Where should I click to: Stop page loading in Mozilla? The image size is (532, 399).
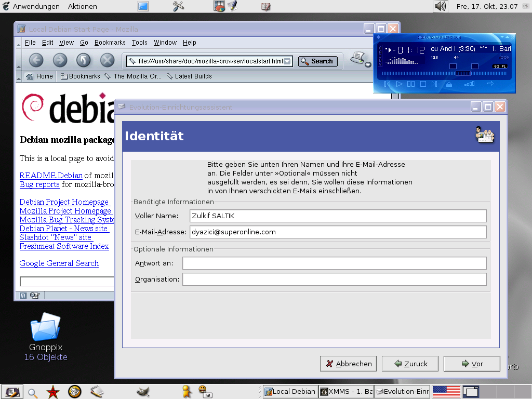pos(107,60)
